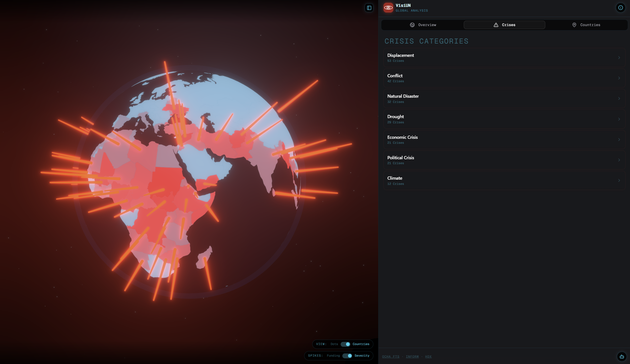This screenshot has width=630, height=364.
Task: Open the INFORM source link
Action: tap(412, 357)
